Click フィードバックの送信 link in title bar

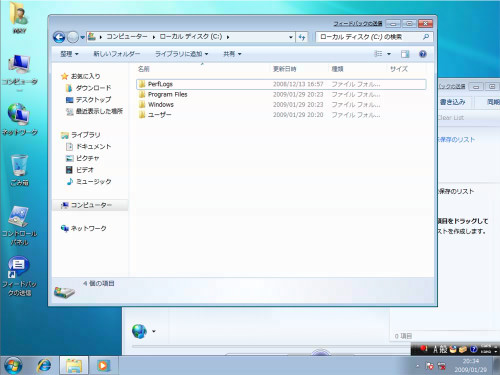pyautogui.click(x=358, y=23)
